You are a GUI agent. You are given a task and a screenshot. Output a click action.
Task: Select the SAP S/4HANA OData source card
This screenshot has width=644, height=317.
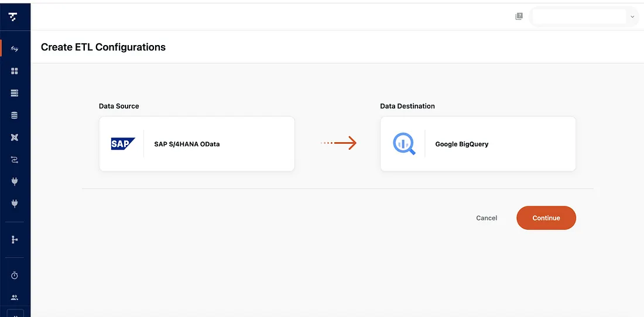point(197,144)
